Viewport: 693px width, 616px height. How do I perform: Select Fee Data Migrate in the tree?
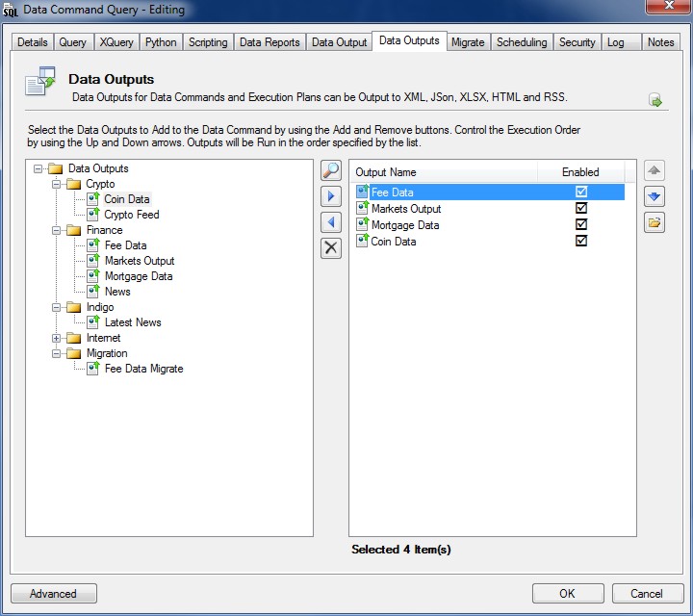(x=143, y=369)
